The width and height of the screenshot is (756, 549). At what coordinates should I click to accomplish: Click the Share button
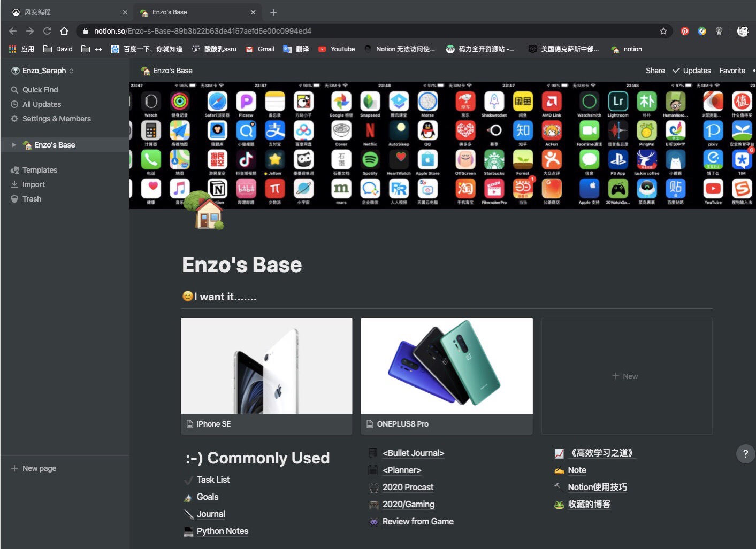pyautogui.click(x=655, y=71)
